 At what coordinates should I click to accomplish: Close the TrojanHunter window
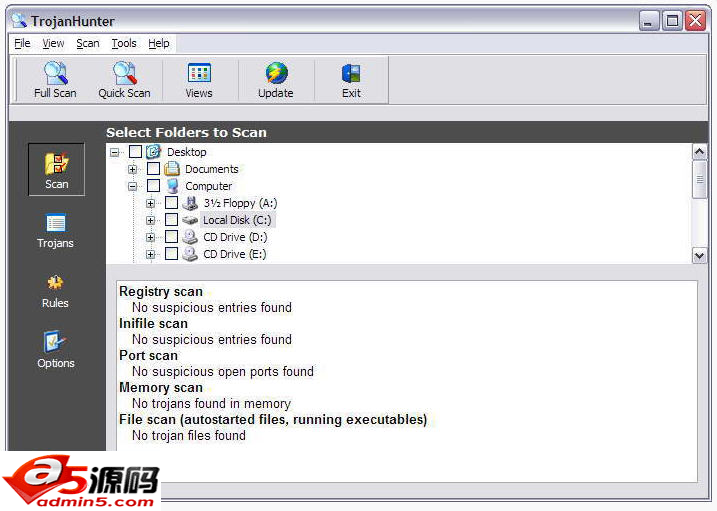coord(696,21)
